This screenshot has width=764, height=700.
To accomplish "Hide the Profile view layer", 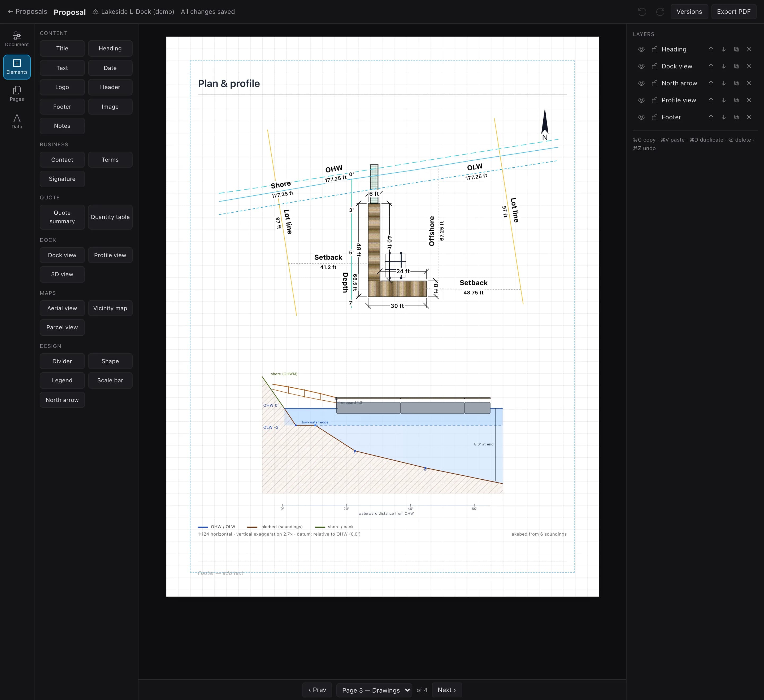I will tap(641, 100).
